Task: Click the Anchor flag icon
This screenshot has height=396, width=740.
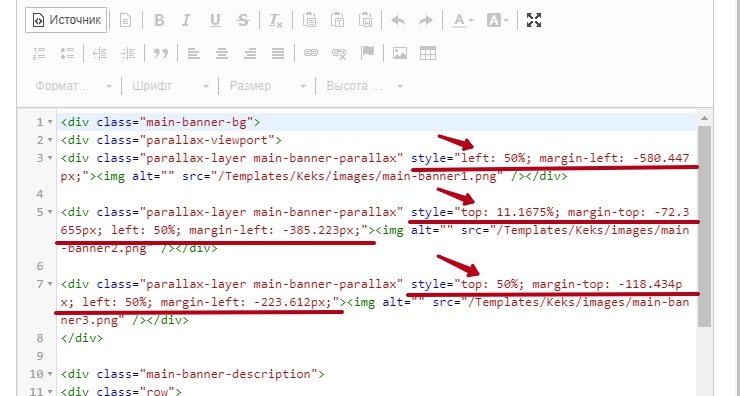Action: 367,53
